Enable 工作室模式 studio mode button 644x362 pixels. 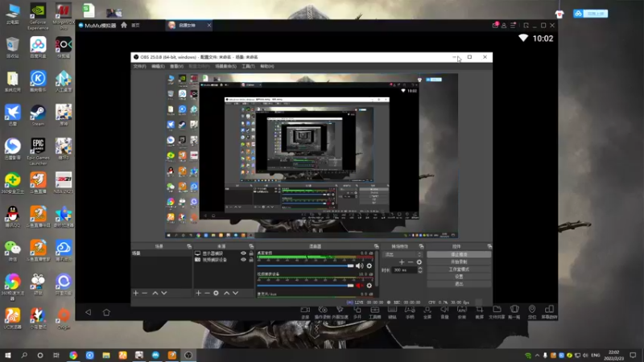pyautogui.click(x=459, y=269)
